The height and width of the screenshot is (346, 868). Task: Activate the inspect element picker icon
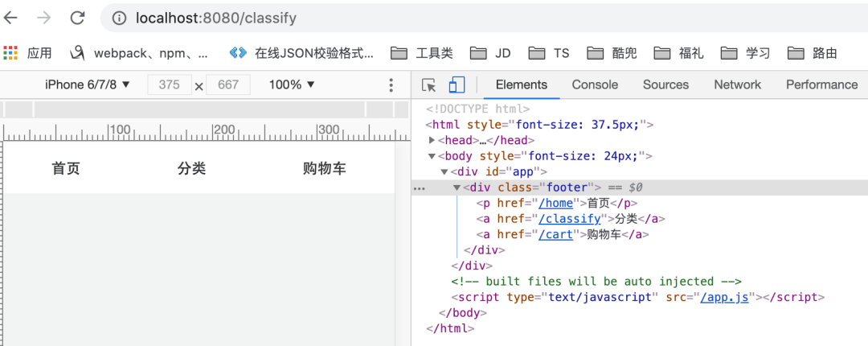pyautogui.click(x=428, y=84)
